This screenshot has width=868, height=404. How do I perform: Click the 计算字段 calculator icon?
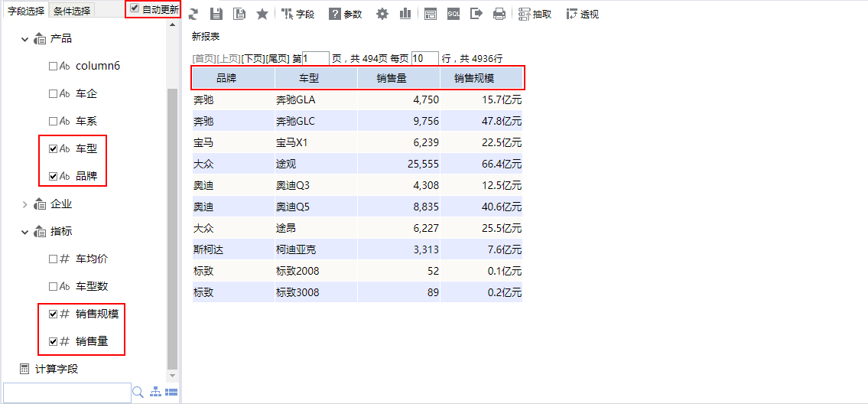coord(24,369)
